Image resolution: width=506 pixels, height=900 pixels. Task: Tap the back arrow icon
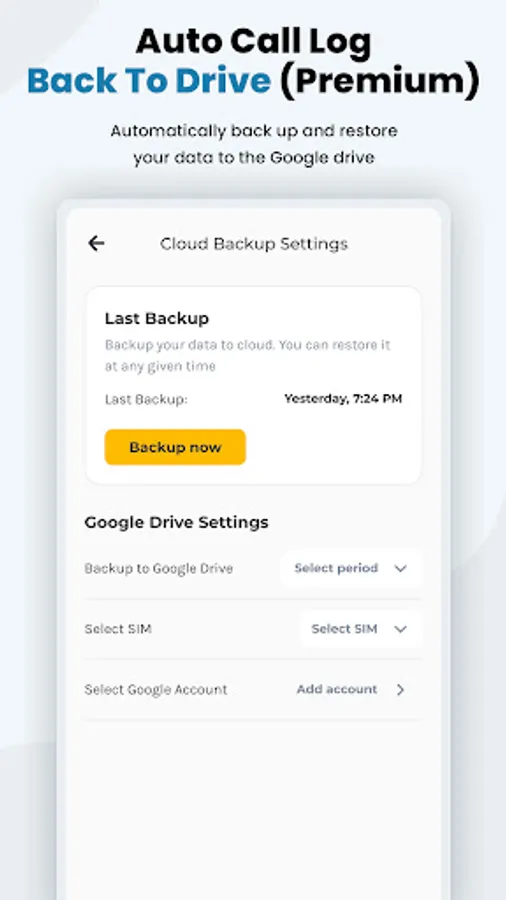point(96,243)
